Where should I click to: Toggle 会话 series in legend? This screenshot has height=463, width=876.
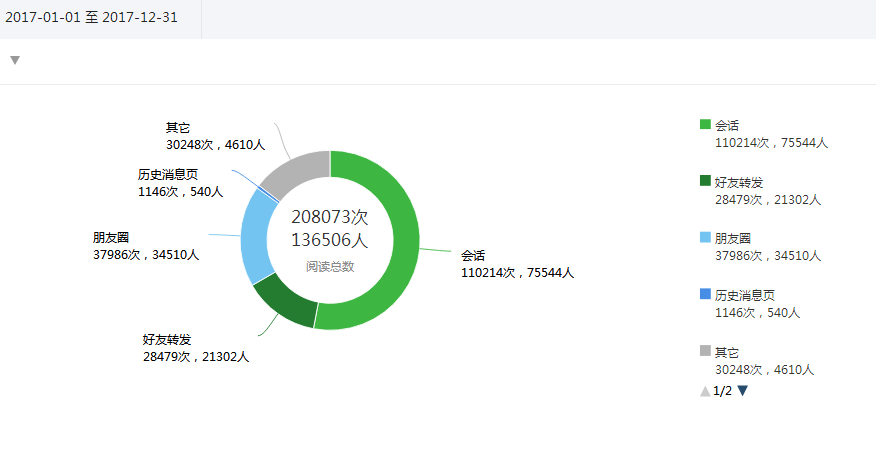728,126
